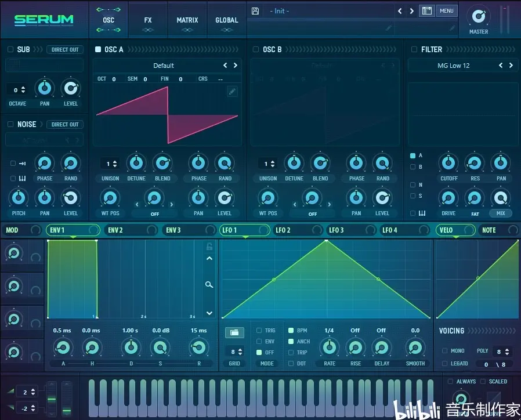Switch to the GLOBAL tab
The height and width of the screenshot is (420, 521).
point(227,20)
